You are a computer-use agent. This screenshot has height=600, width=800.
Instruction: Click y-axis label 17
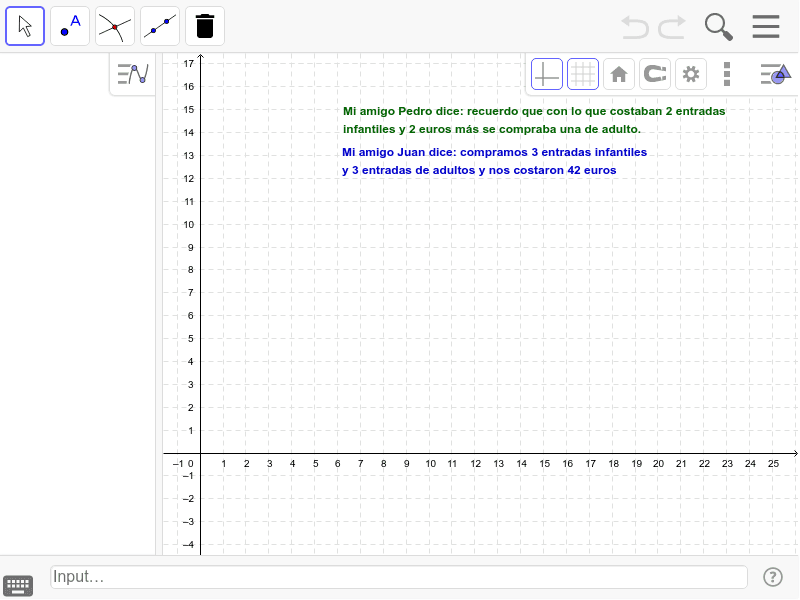coord(189,64)
